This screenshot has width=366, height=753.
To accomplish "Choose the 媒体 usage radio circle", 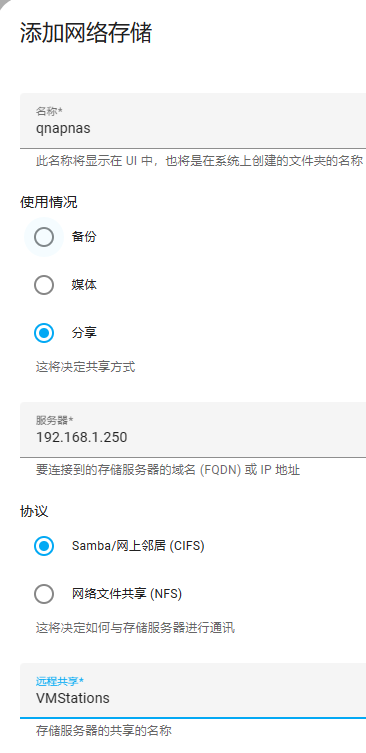I will (44, 285).
